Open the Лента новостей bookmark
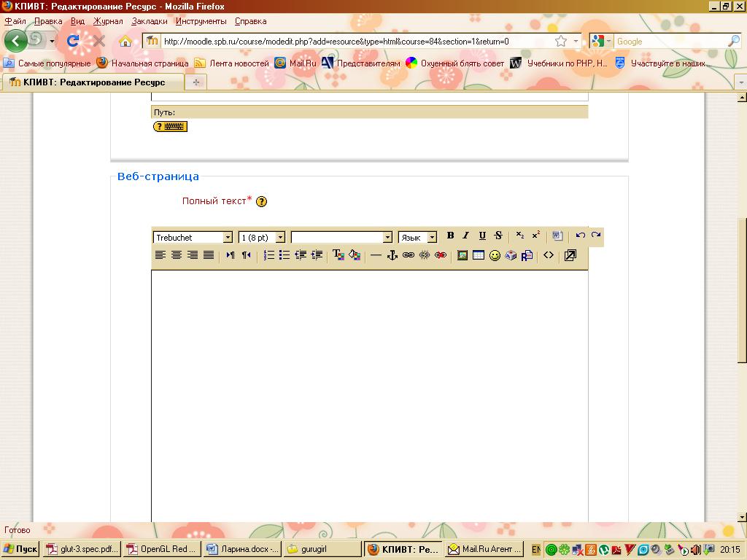The width and height of the screenshot is (747, 560). (232, 63)
